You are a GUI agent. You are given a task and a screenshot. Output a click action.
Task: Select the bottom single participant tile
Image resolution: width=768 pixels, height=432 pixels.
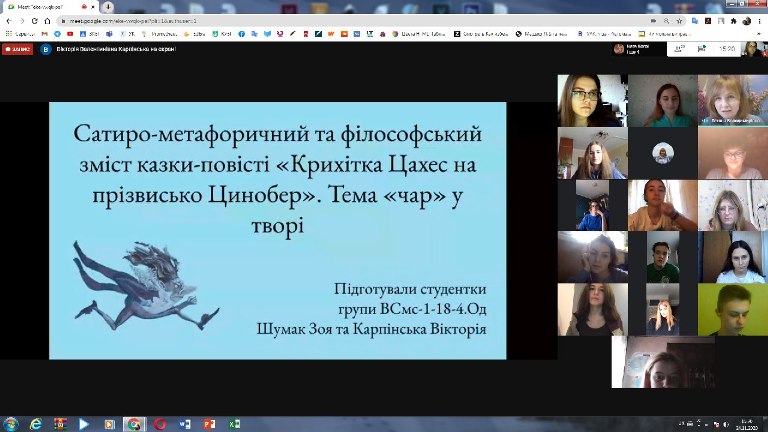coord(663,362)
